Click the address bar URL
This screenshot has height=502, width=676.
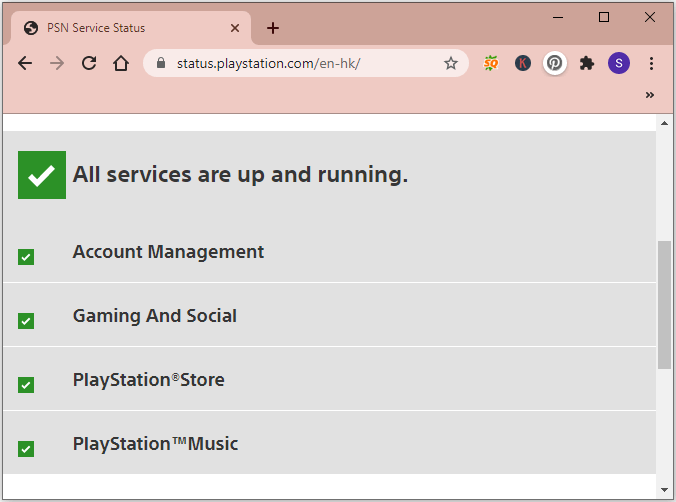point(268,63)
